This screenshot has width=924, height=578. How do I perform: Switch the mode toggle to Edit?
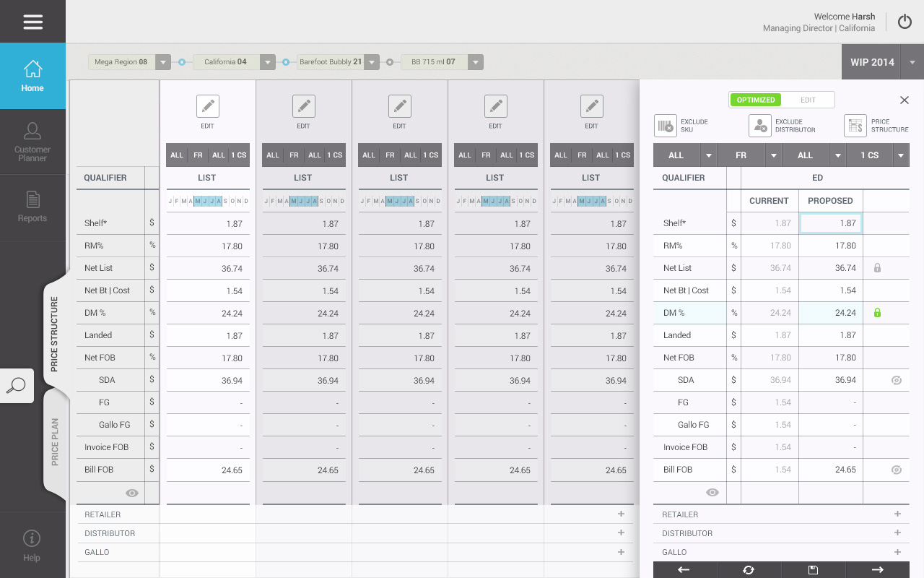(808, 100)
